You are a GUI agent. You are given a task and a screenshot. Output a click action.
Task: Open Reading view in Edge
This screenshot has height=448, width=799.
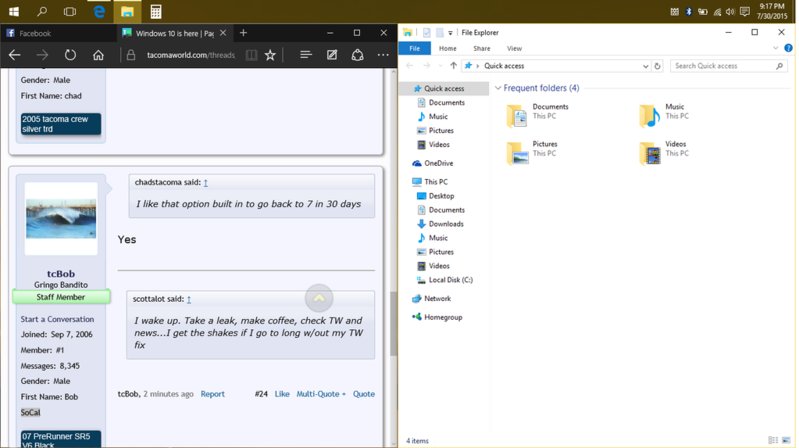click(251, 55)
